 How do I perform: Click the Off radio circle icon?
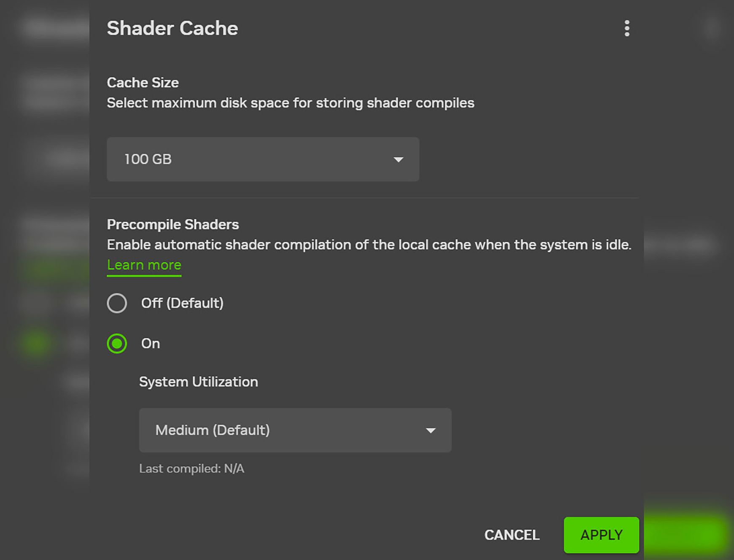click(x=117, y=303)
